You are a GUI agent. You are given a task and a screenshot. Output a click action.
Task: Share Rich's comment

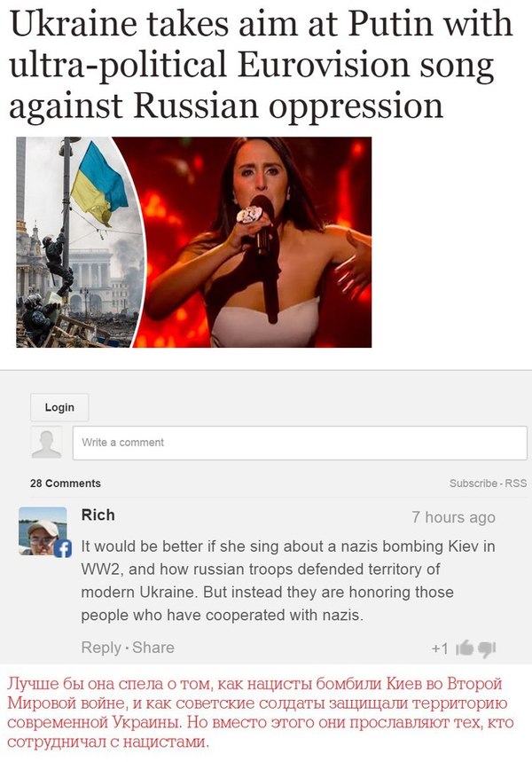(153, 648)
